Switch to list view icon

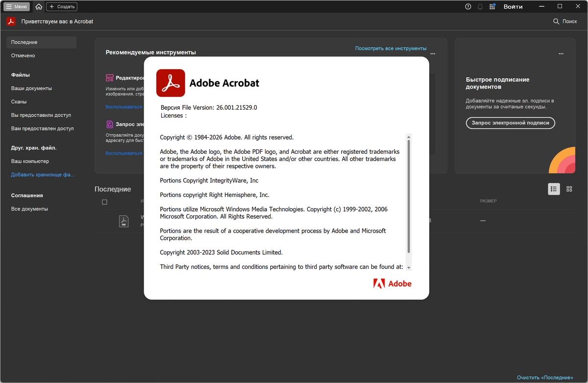point(554,189)
